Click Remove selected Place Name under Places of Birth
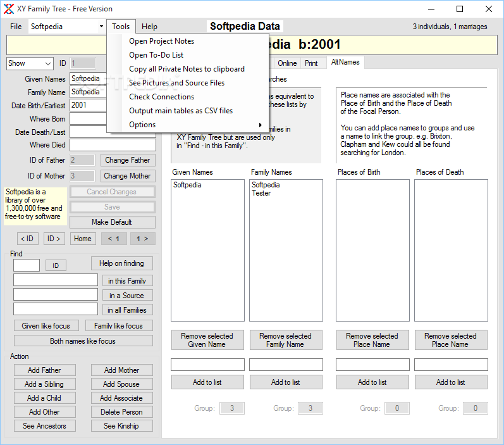This screenshot has width=504, height=445. 372,340
